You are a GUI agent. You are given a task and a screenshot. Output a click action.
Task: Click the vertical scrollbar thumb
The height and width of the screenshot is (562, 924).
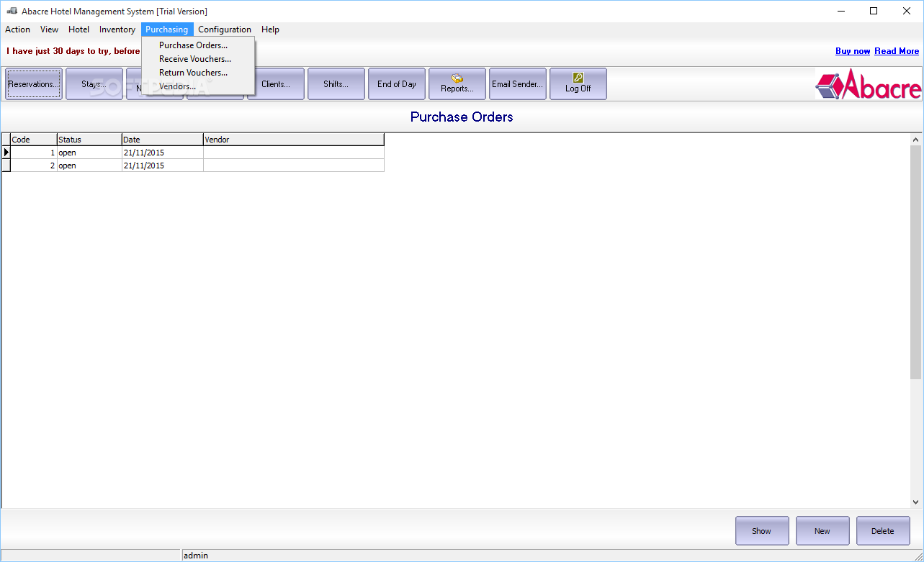916,262
